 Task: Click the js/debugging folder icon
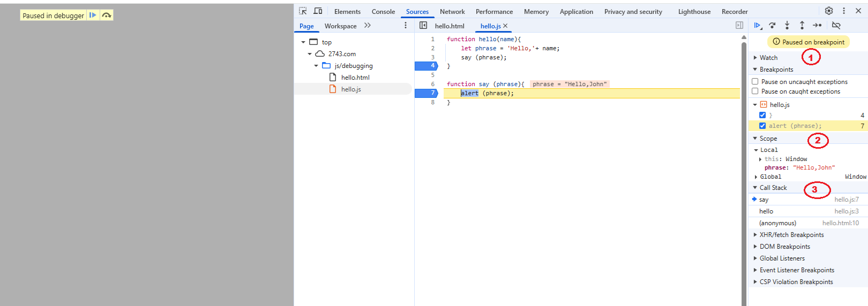[326, 65]
